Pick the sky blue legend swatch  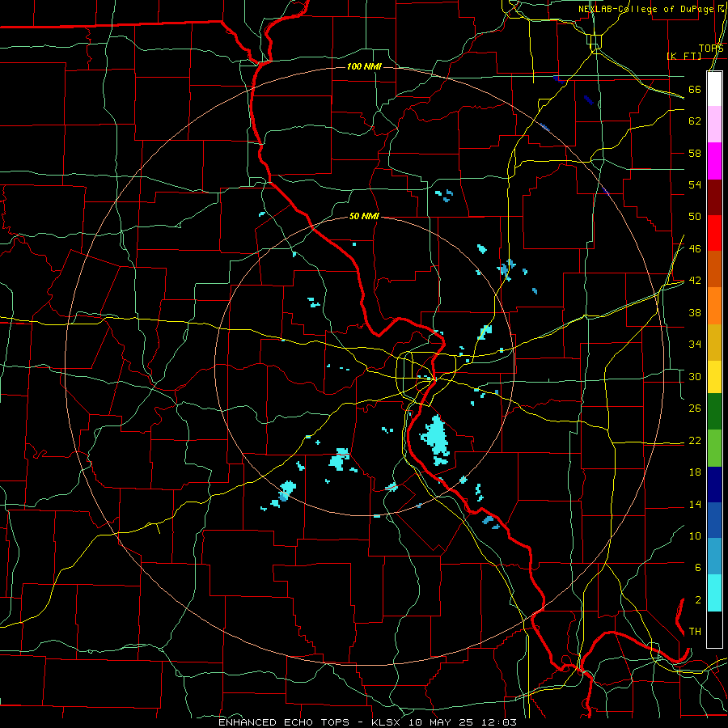pyautogui.click(x=714, y=557)
